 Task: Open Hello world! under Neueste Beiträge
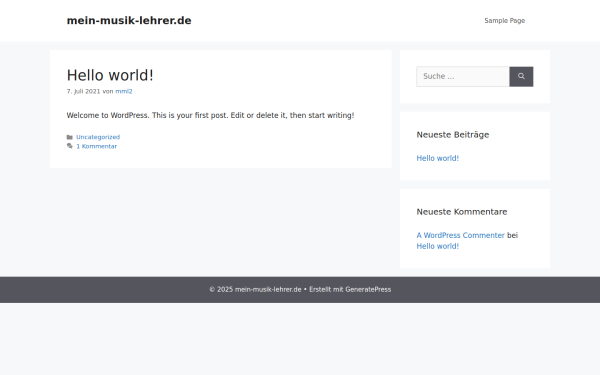437,158
